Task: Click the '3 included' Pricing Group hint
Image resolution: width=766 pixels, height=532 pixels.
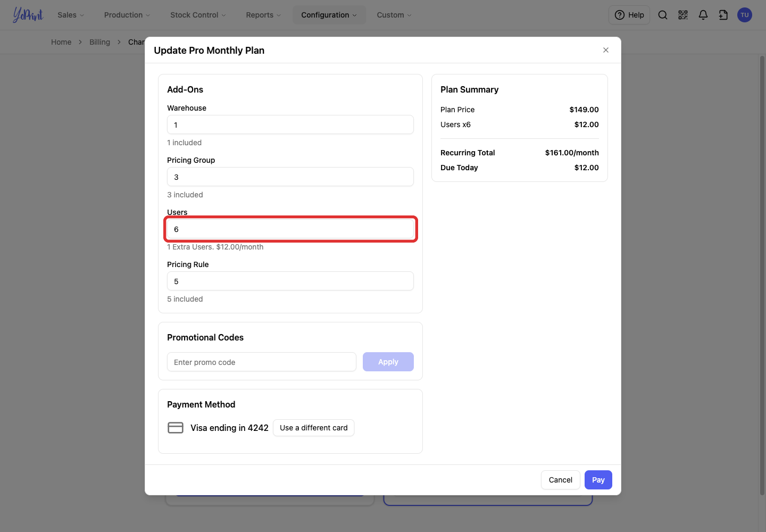Action: [185, 195]
